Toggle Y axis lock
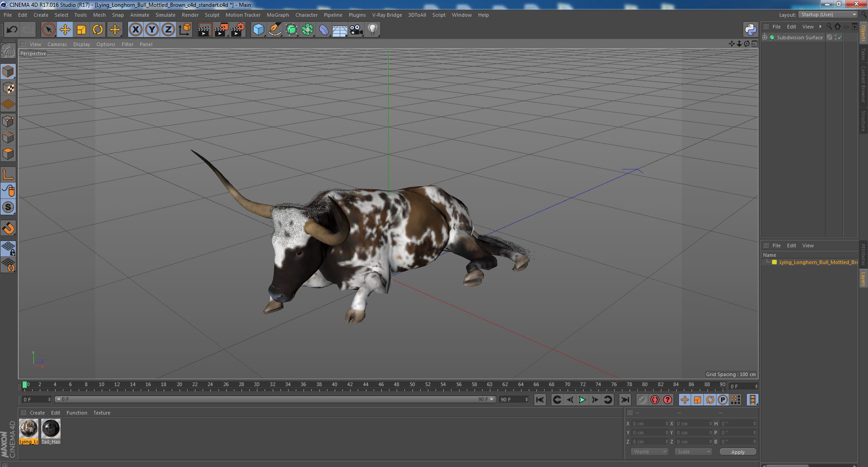Image resolution: width=868 pixels, height=467 pixels. pyautogui.click(x=152, y=30)
